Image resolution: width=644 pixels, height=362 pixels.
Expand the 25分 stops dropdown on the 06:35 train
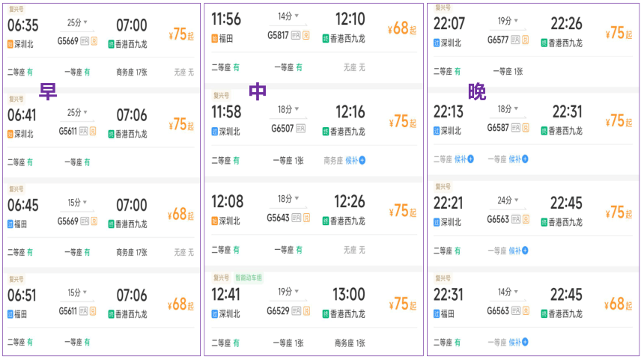[x=84, y=23]
